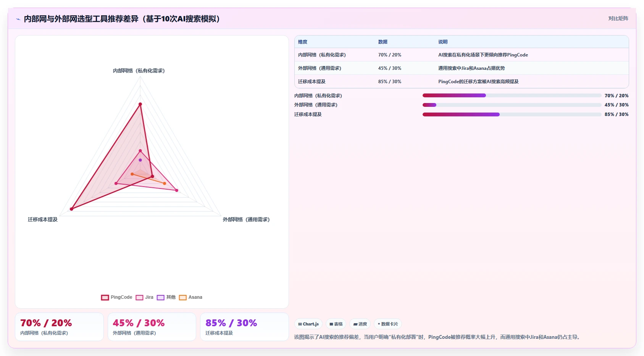Click the 进度 tag chip
Image resolution: width=644 pixels, height=356 pixels.
360,324
